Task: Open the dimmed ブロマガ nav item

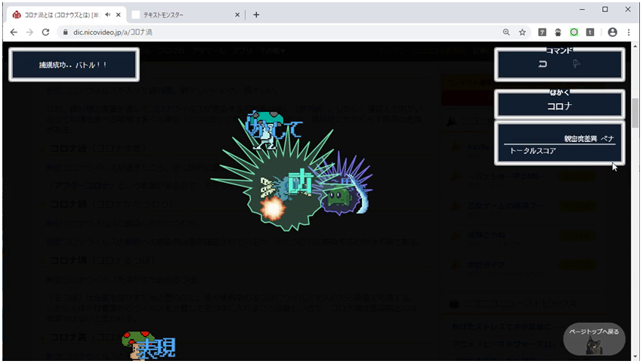Action: pos(172,51)
